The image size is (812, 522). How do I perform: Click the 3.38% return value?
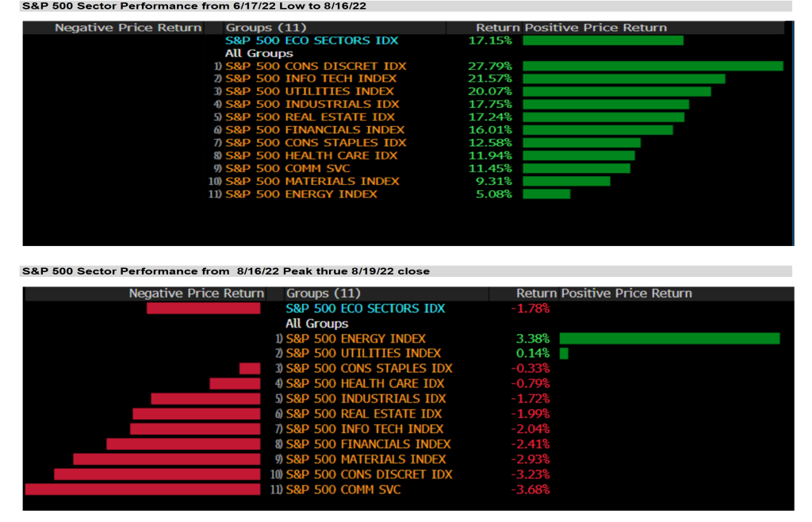coord(533,339)
